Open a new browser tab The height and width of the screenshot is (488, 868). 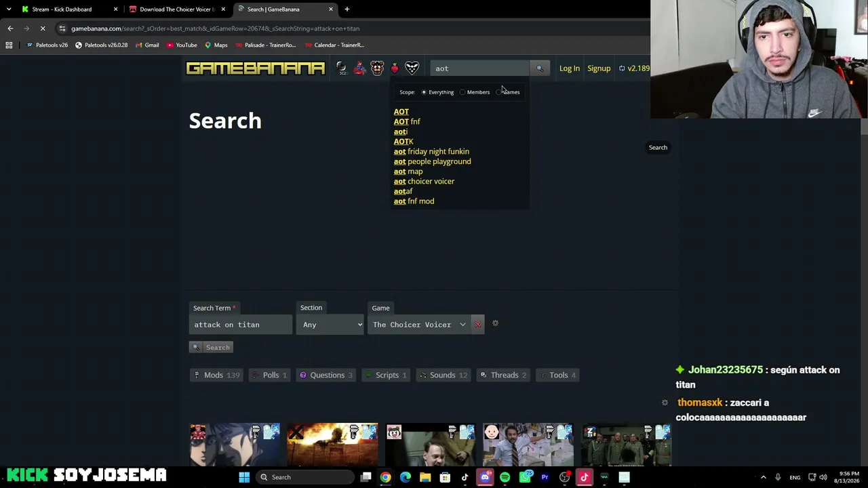pyautogui.click(x=347, y=9)
